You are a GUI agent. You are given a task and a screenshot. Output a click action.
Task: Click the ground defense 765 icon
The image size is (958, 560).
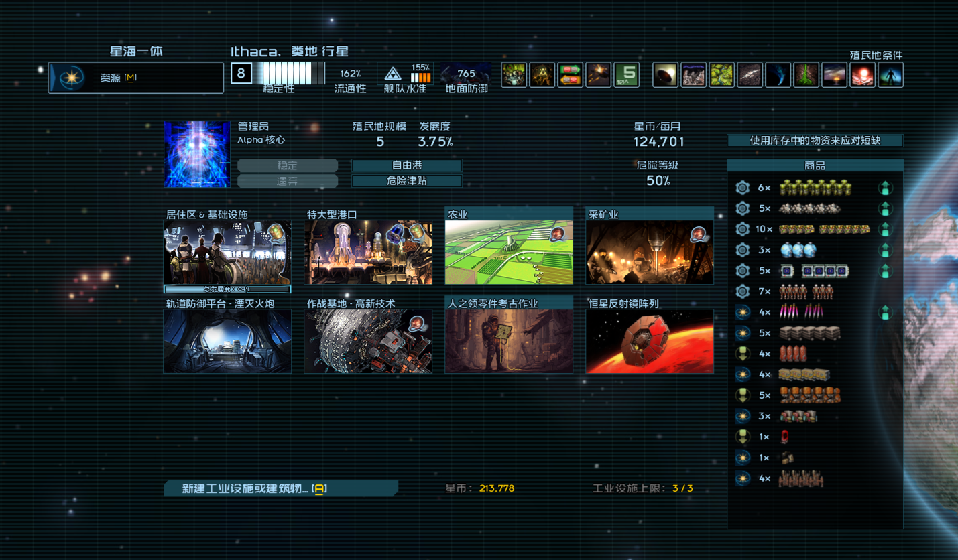coord(466,73)
